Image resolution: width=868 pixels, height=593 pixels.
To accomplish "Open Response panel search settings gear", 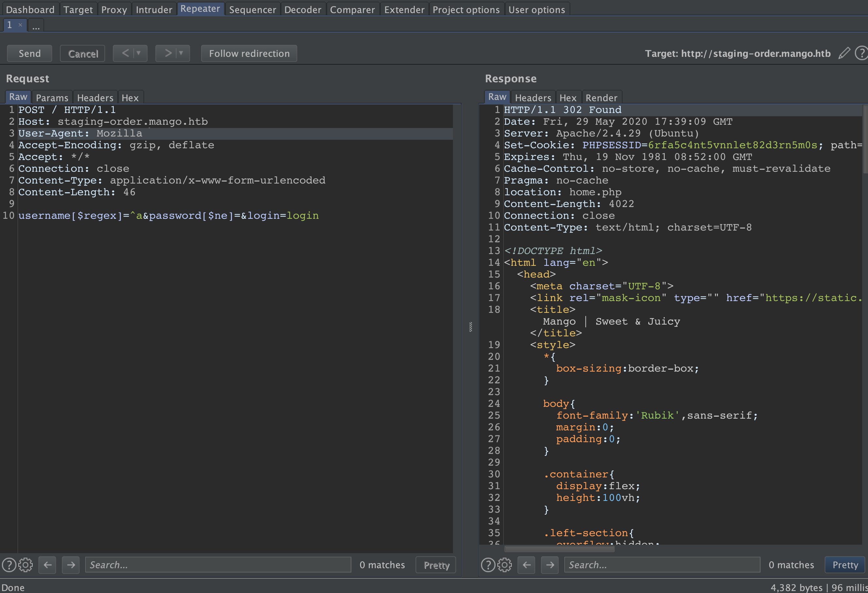I will [505, 565].
